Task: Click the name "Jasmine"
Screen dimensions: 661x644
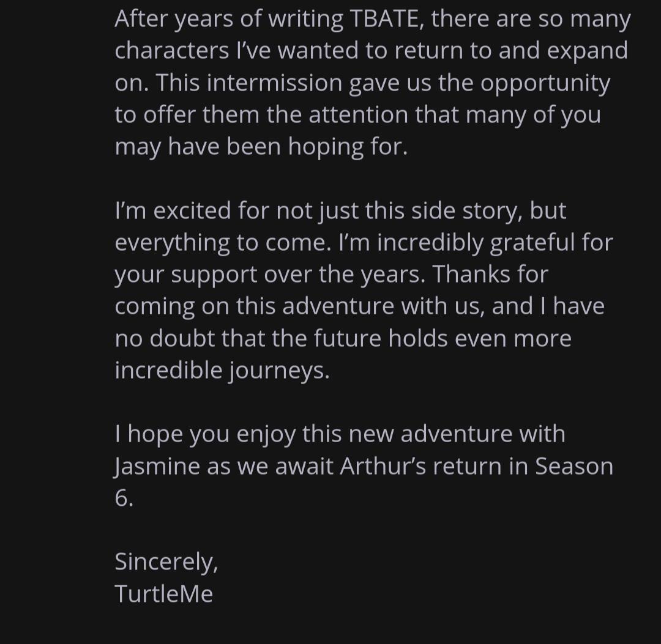Action: [x=157, y=466]
